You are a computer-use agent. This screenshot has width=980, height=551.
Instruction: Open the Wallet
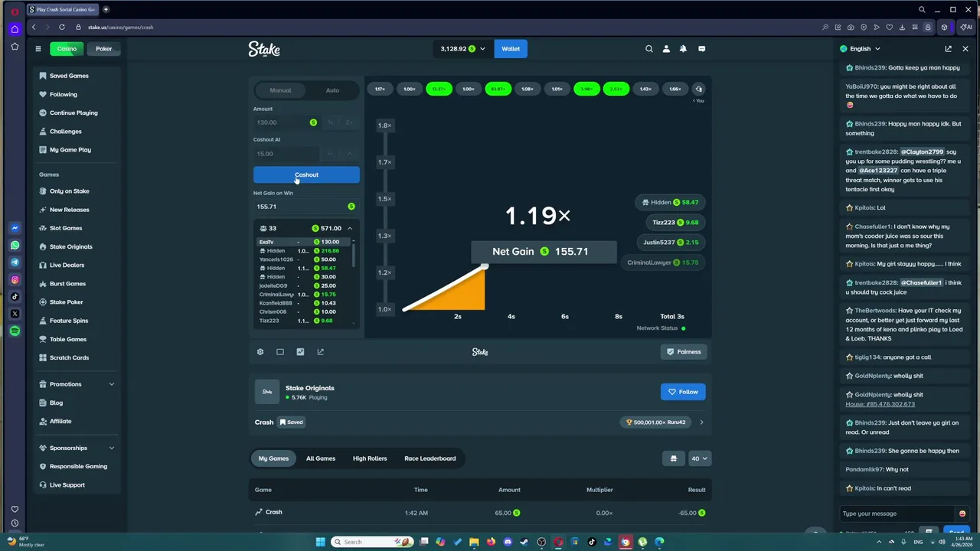511,49
